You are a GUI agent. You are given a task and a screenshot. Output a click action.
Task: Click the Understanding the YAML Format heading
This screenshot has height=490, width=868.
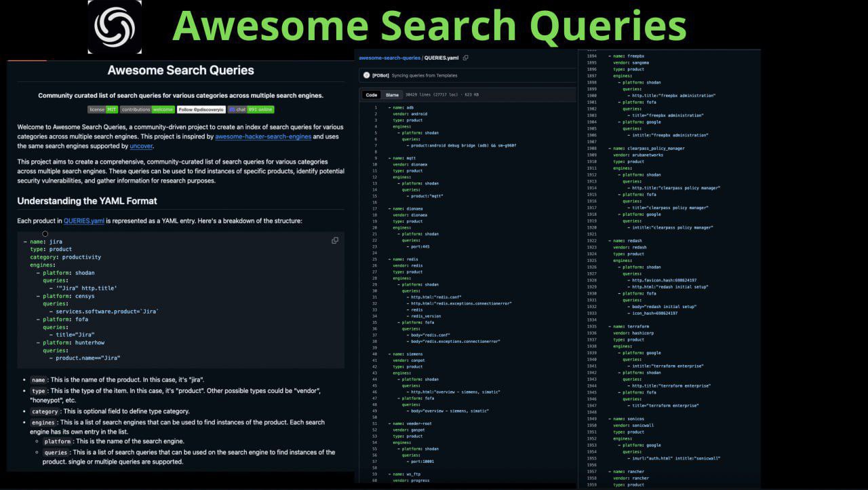(87, 201)
